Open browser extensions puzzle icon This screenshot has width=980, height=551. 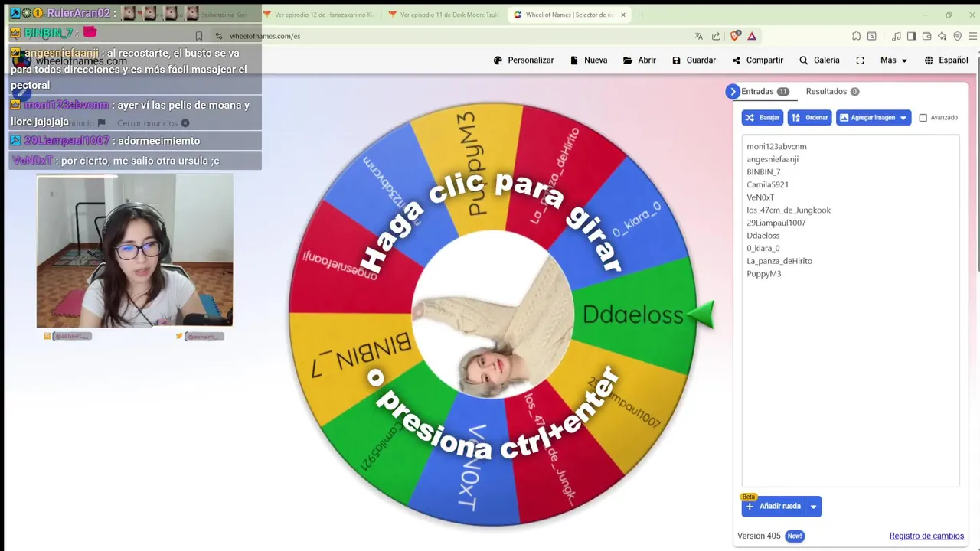tap(856, 36)
